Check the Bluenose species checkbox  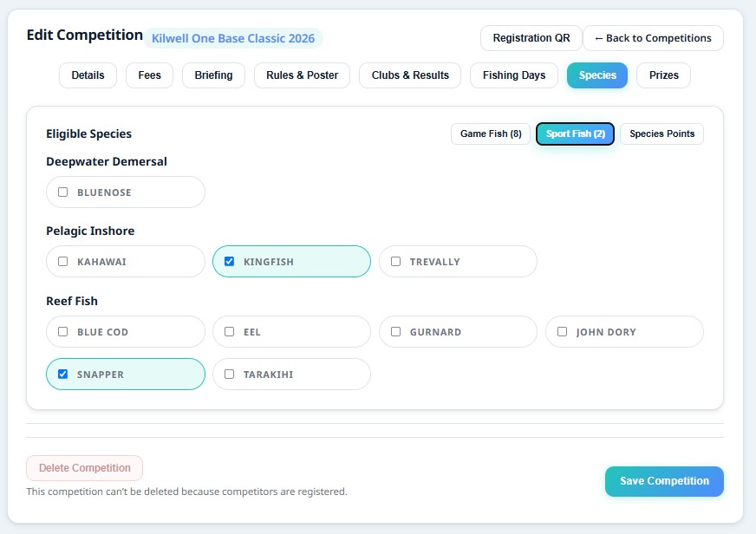pyautogui.click(x=62, y=192)
